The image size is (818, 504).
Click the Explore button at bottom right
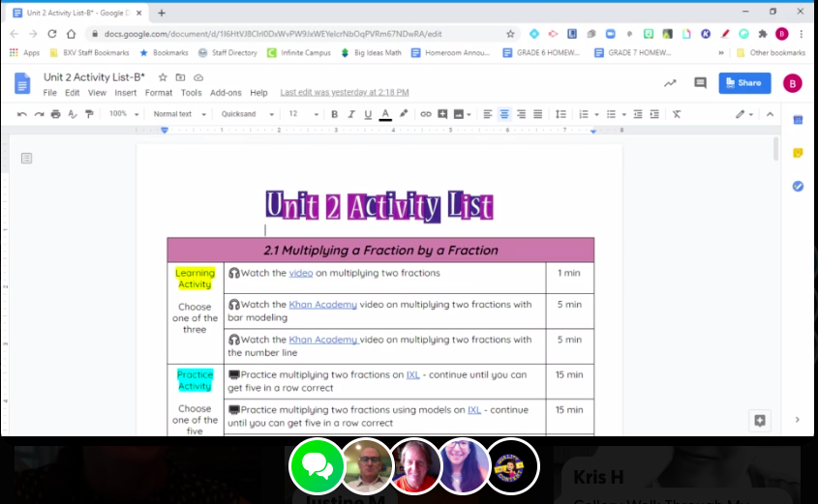click(760, 421)
